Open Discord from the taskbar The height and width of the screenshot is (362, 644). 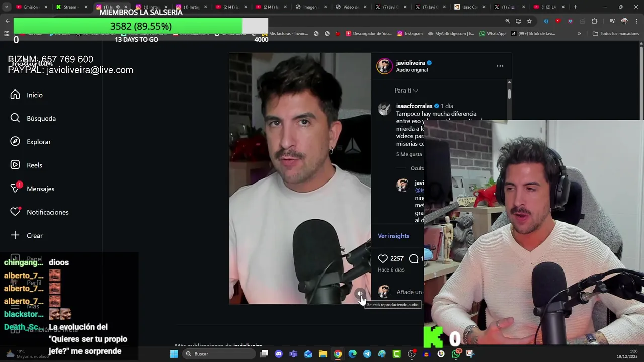(x=279, y=354)
